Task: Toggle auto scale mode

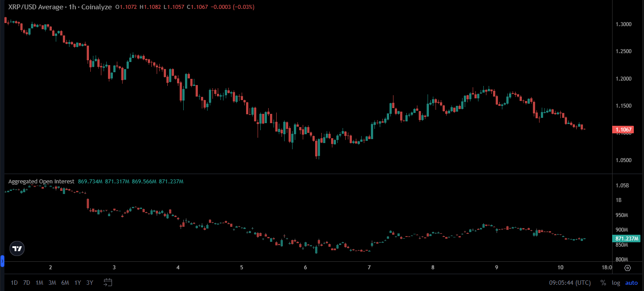Action: (x=632, y=283)
